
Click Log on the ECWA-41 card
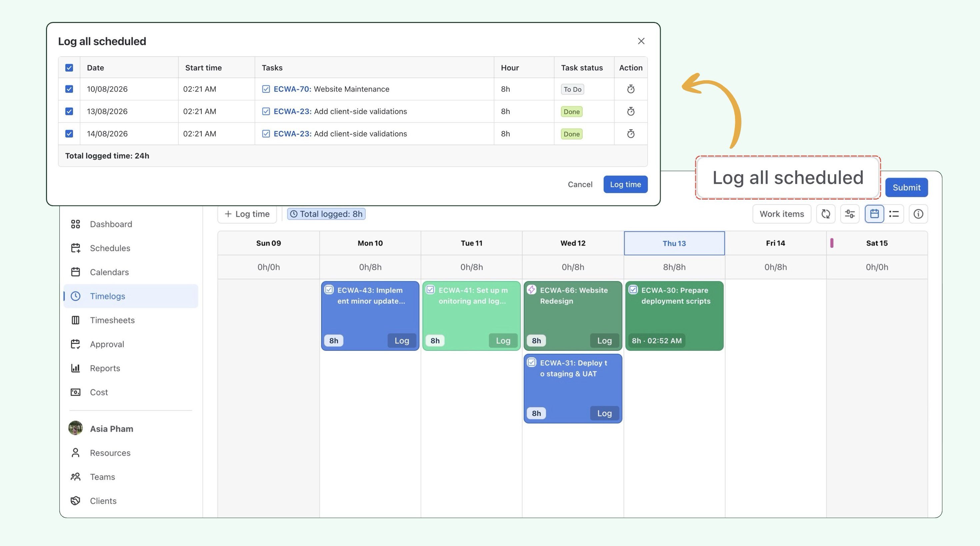click(503, 341)
